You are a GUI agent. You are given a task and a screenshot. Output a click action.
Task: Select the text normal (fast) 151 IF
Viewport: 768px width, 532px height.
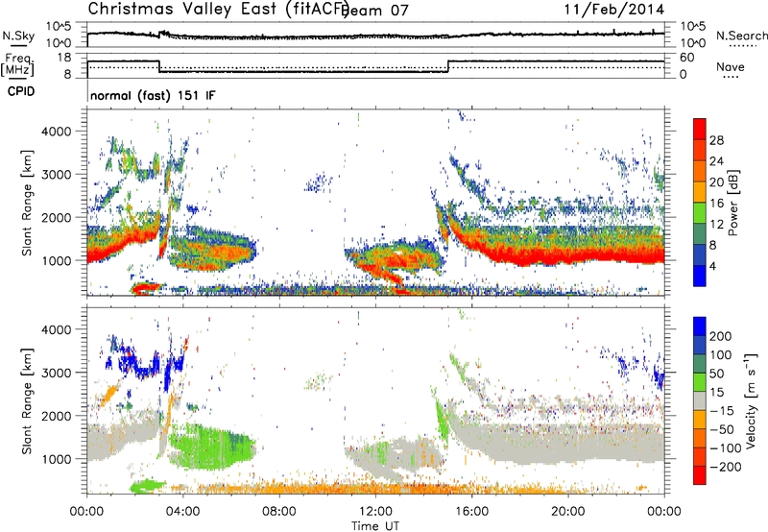(153, 95)
